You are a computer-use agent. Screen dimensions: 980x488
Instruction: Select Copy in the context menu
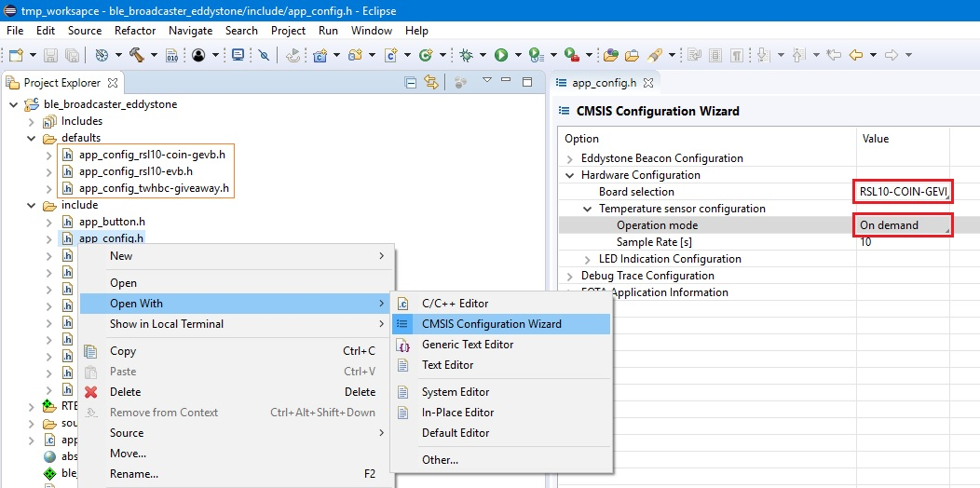(237, 351)
